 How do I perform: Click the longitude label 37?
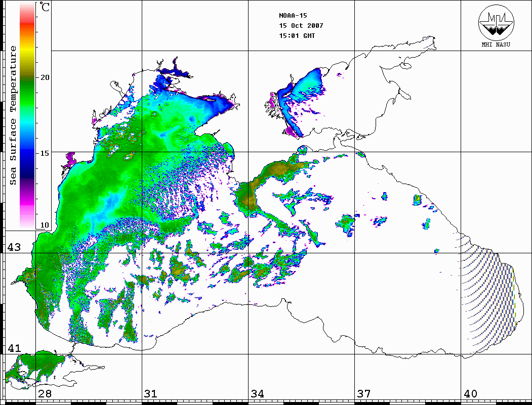click(364, 393)
